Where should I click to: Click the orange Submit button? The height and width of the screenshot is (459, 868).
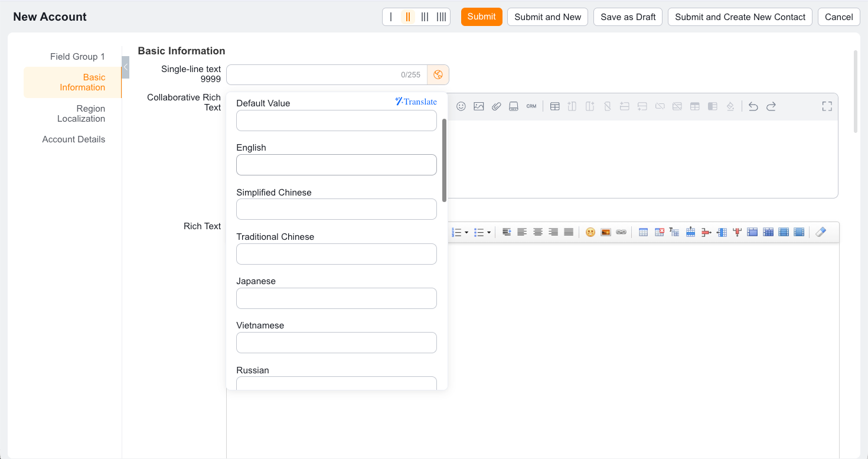[481, 17]
